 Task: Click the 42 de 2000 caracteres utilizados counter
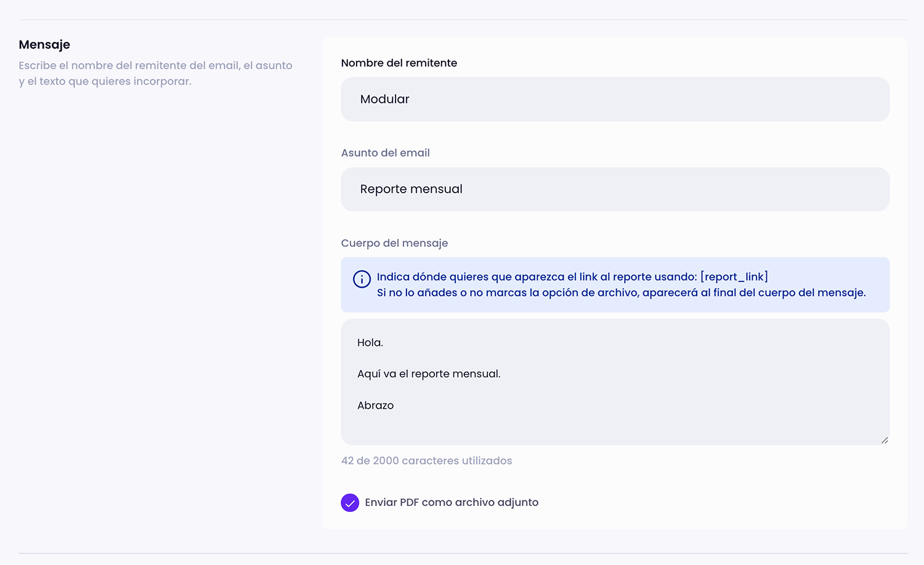426,460
